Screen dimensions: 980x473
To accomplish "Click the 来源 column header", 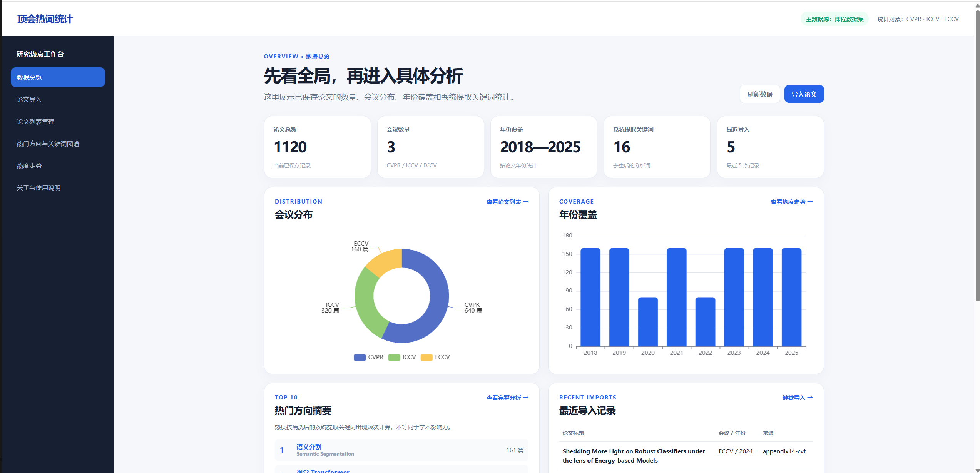I will pos(768,433).
